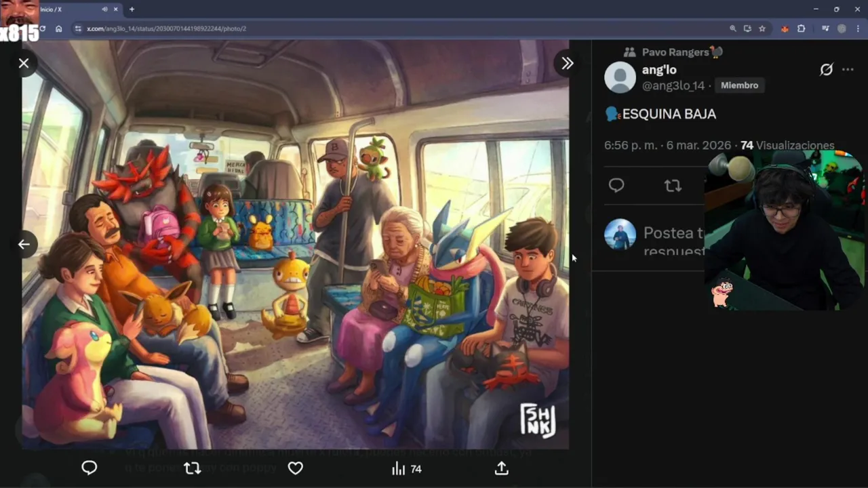Screen dimensions: 868x488
Task: Click the Postea tu respuesta field
Action: point(674,241)
